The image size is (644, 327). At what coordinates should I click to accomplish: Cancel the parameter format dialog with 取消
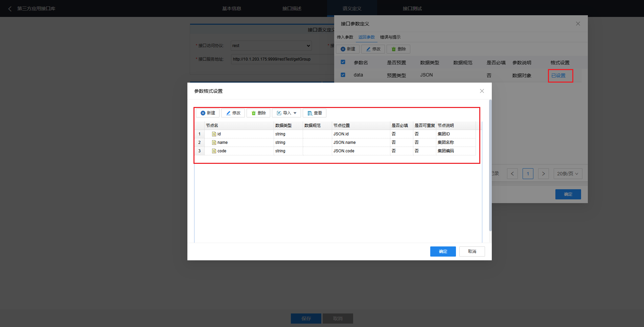(472, 252)
